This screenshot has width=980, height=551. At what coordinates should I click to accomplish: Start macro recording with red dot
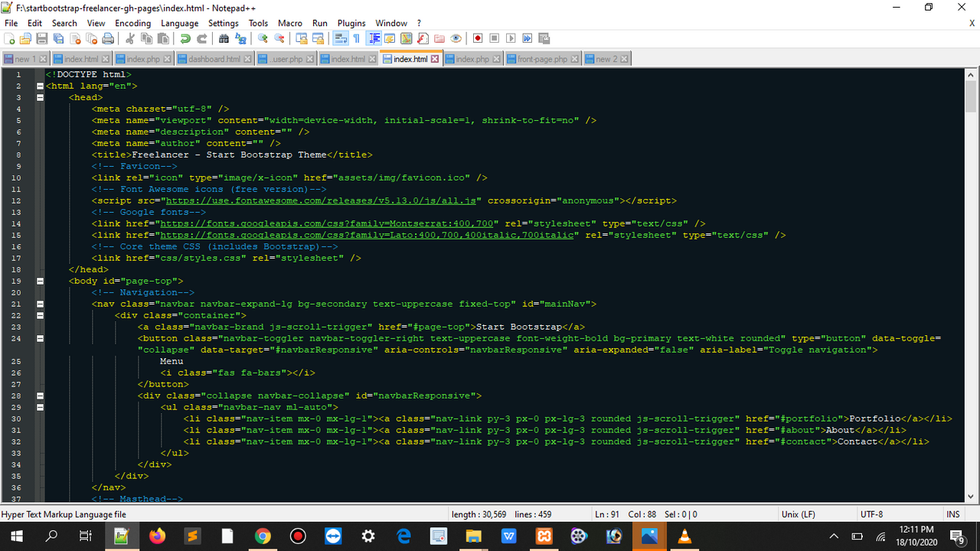tap(478, 38)
